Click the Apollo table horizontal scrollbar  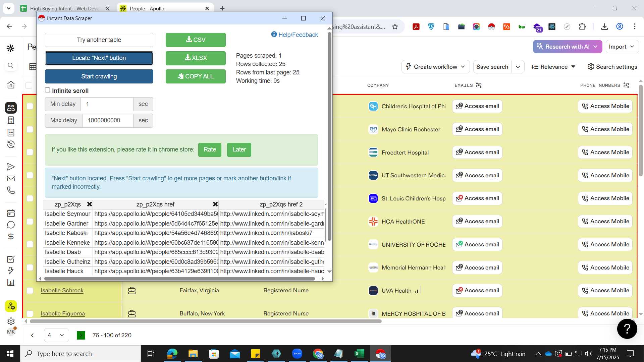pos(206,321)
